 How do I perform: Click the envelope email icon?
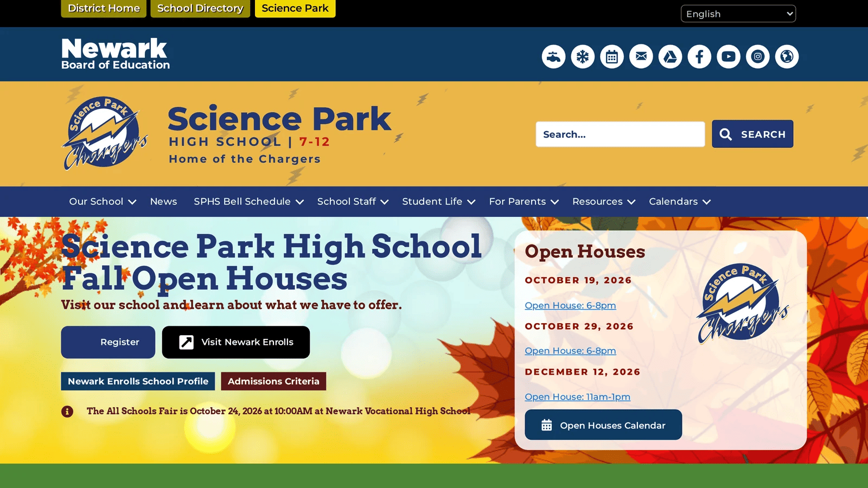pos(641,56)
